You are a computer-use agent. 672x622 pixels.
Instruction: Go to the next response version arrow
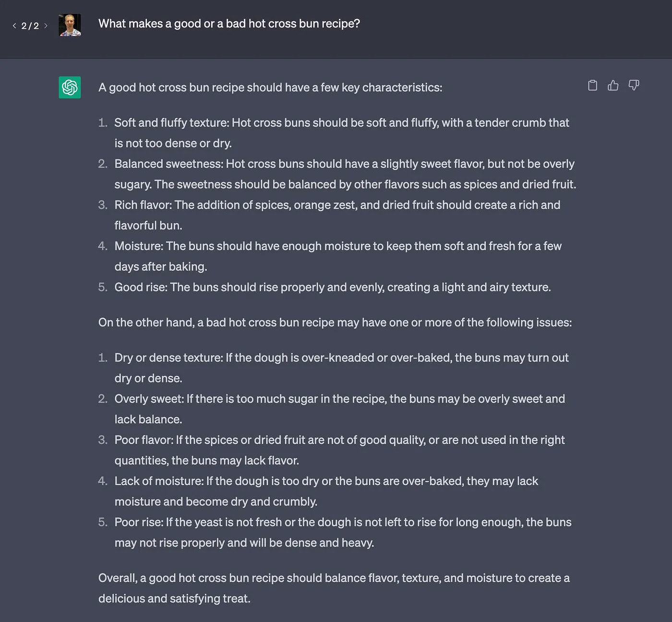[x=46, y=26]
